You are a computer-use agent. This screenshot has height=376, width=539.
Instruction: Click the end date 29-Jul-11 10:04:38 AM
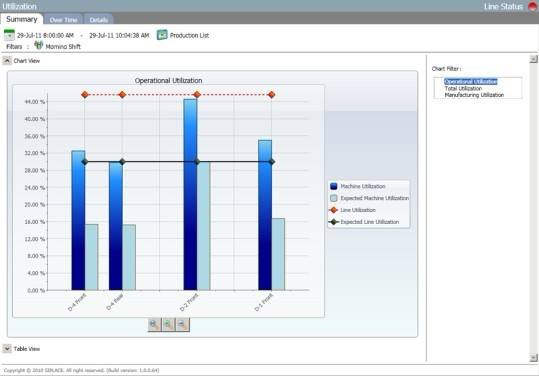pos(119,35)
